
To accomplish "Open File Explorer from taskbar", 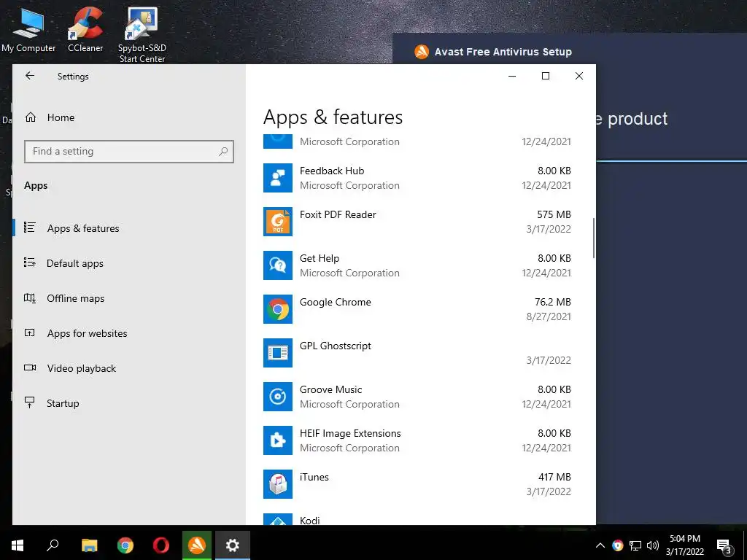I will point(89,545).
